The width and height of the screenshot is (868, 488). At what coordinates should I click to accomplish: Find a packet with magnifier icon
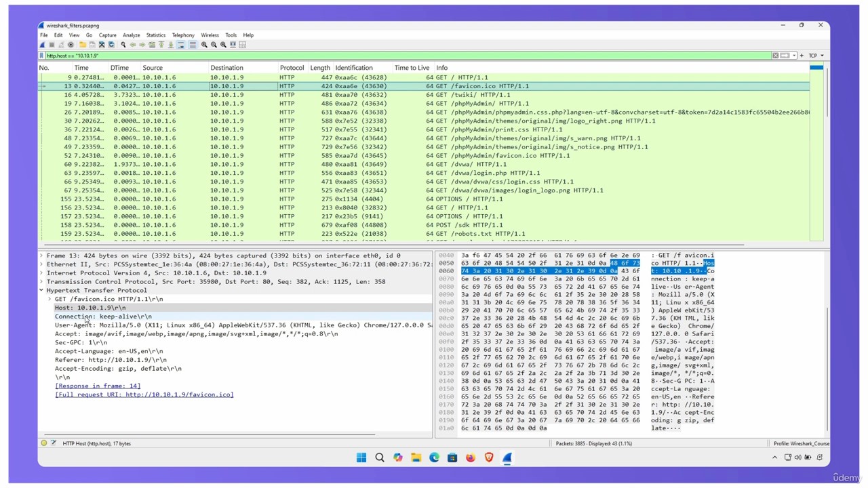(123, 45)
